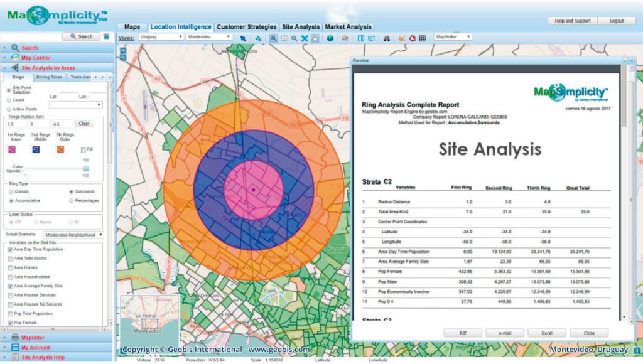Click the blue bird-shaped select icon
Viewport: 643px width, 364px height.
258,38
